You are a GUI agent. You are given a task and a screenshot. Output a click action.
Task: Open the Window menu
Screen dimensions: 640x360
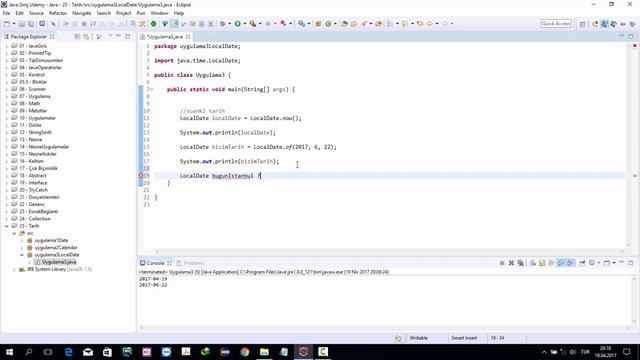tap(159, 13)
